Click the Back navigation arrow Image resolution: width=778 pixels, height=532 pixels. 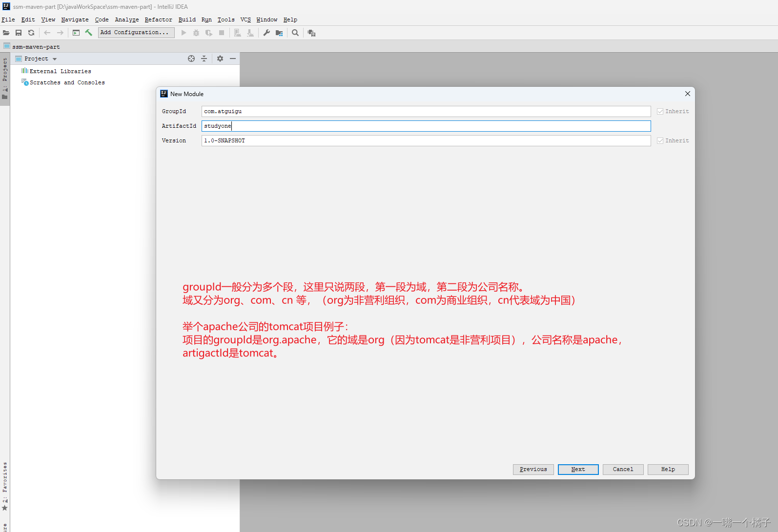point(47,33)
